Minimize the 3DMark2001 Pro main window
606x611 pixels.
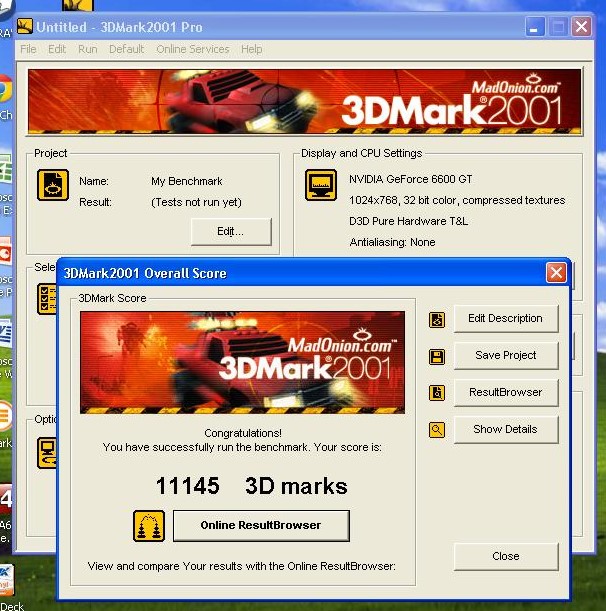click(535, 27)
